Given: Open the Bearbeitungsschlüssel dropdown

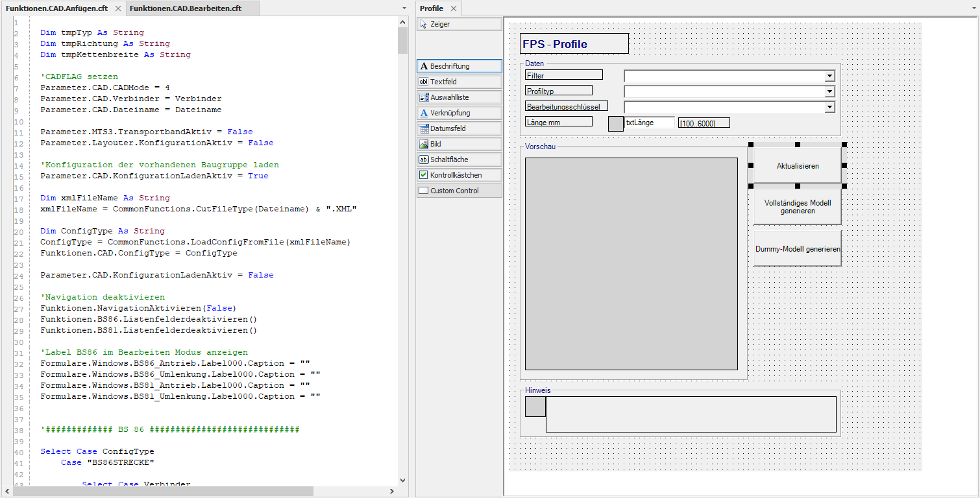Looking at the screenshot, I should (x=829, y=107).
